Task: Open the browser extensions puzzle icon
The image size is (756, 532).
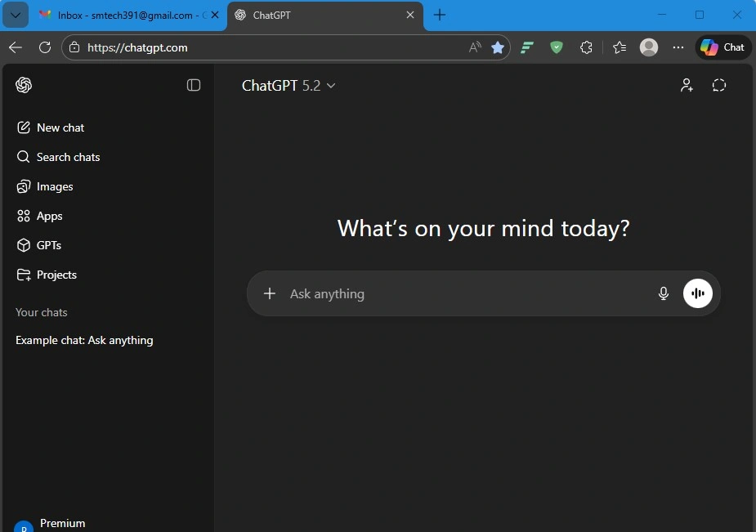Action: (x=586, y=47)
